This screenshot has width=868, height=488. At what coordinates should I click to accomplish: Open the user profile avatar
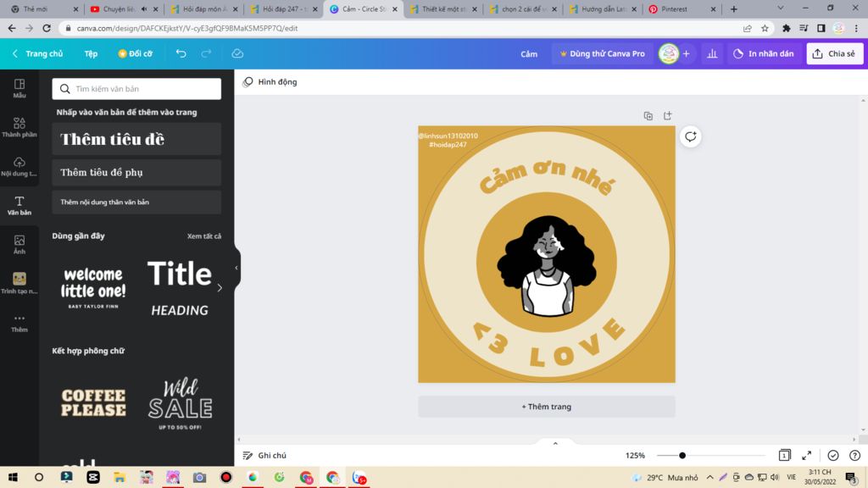(669, 53)
